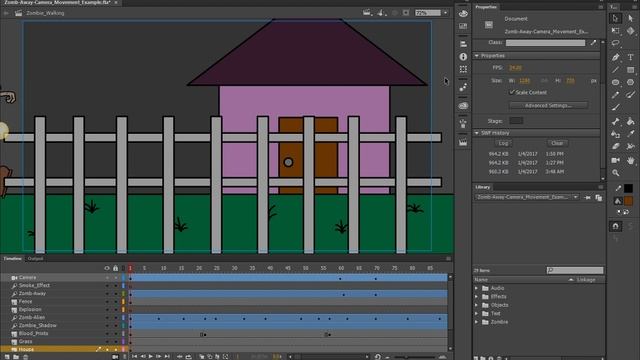This screenshot has height=360, width=640.
Task: Pin the current library icon
Action: pos(587,198)
